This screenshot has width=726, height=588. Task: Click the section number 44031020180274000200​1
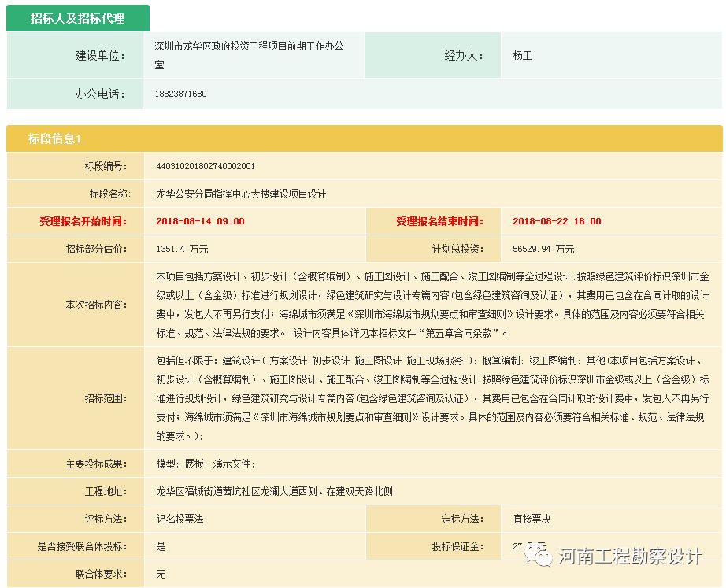pyautogui.click(x=206, y=166)
